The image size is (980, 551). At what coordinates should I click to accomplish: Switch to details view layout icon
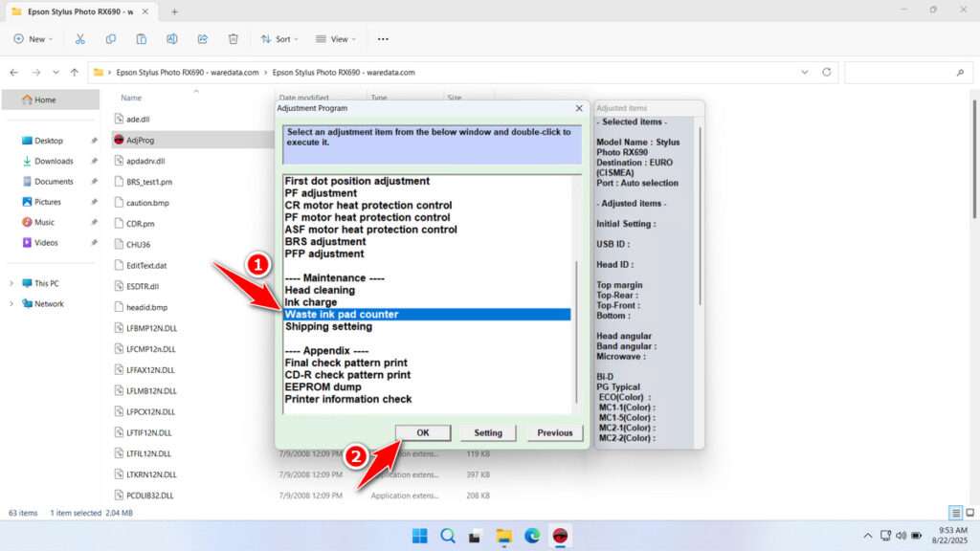point(956,513)
